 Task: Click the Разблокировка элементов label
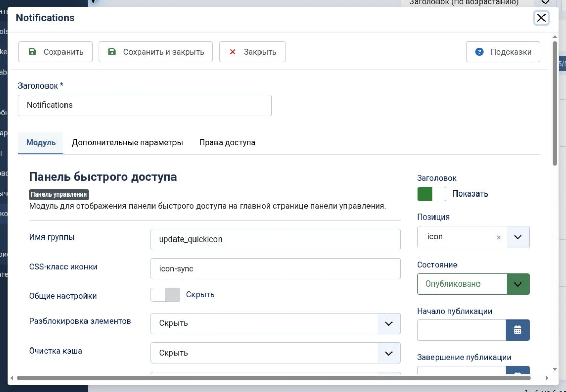(x=80, y=321)
